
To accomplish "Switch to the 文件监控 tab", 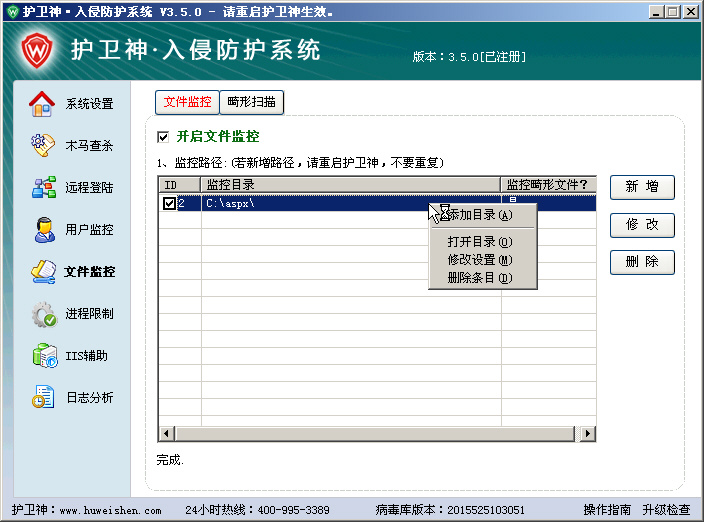I will [x=187, y=102].
